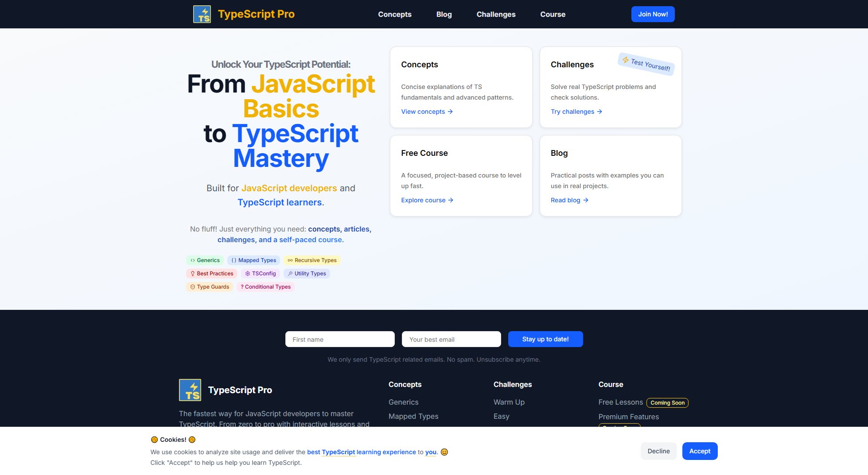Click the arrow icon beside View concepts
The image size is (868, 475).
pos(450,112)
